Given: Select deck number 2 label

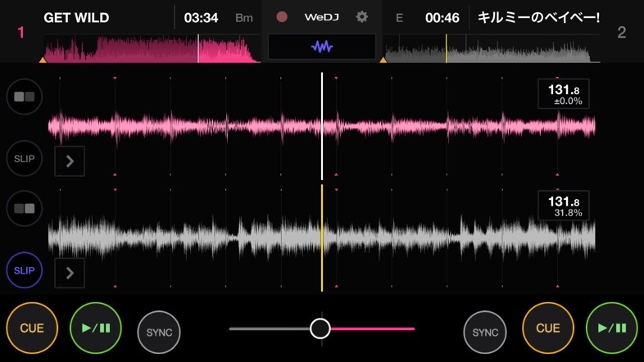Looking at the screenshot, I should click(x=622, y=33).
